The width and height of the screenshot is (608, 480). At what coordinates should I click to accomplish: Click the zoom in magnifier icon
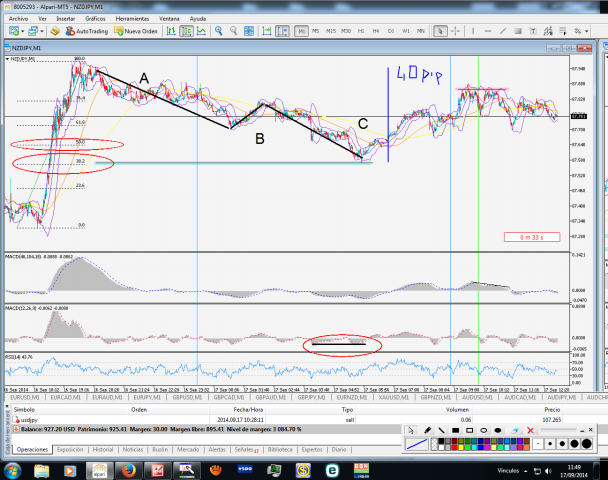click(220, 31)
